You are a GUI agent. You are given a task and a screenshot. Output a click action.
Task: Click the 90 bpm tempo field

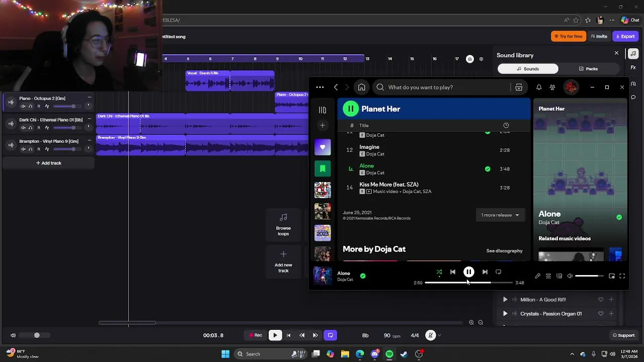click(392, 335)
